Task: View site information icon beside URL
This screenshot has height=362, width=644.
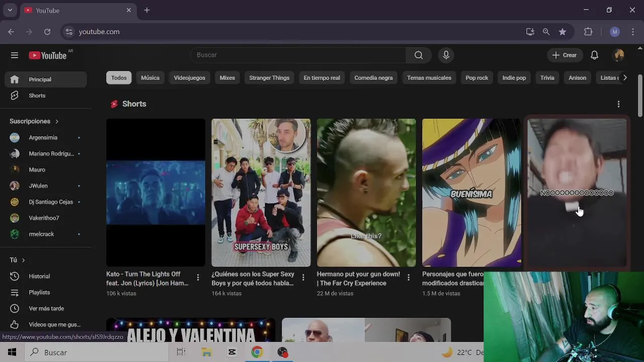Action: click(69, 32)
